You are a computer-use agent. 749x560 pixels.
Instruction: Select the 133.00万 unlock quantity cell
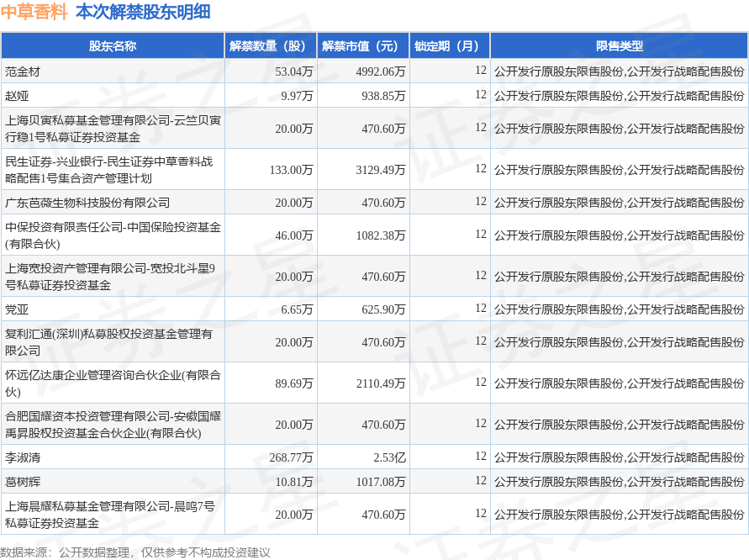[291, 170]
